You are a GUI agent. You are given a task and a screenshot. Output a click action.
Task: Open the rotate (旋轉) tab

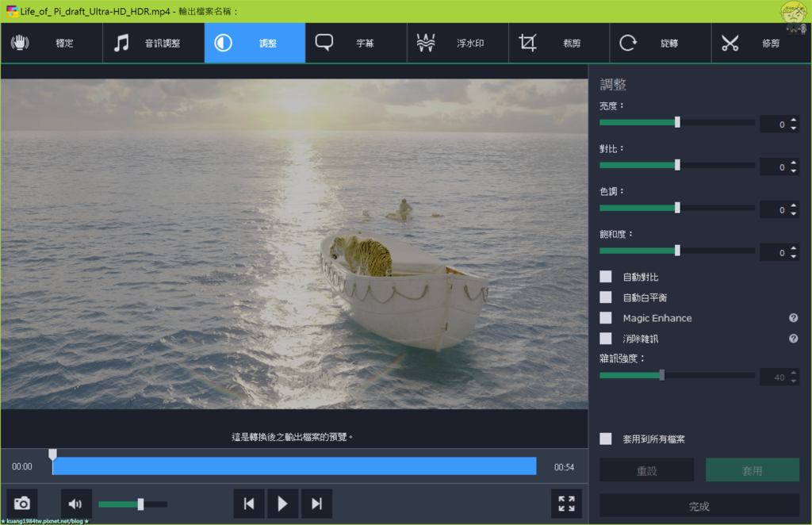pos(661,43)
